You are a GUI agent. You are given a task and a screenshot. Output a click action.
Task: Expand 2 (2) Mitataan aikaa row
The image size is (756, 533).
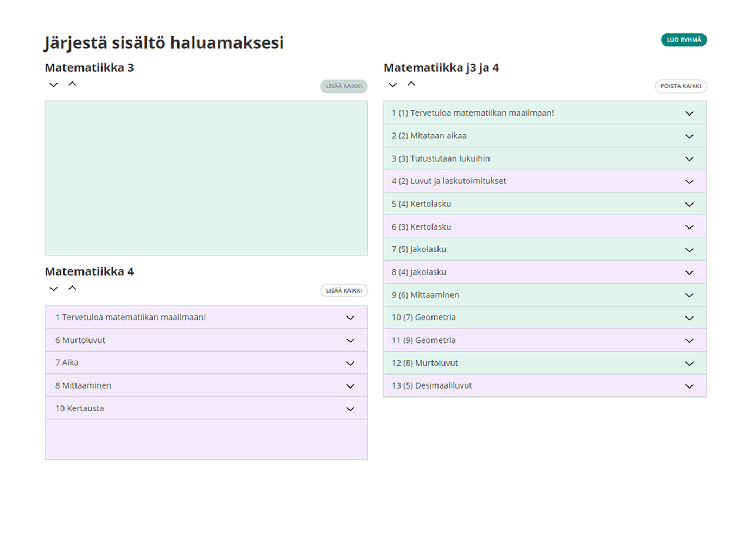pyautogui.click(x=689, y=136)
